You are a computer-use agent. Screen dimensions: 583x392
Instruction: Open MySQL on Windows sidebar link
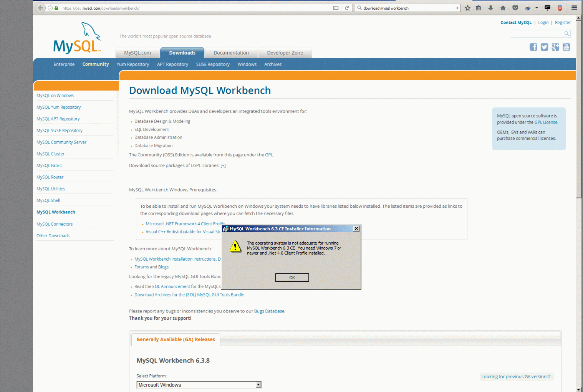tap(55, 96)
